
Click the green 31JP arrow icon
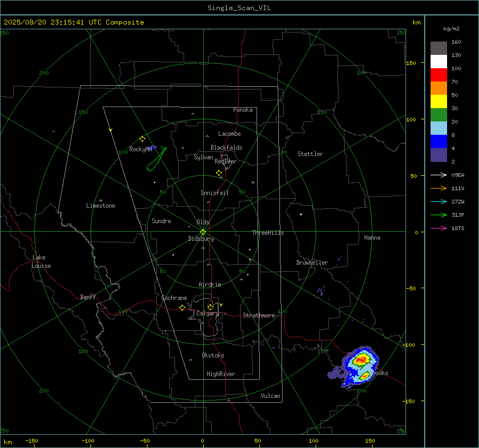coord(439,215)
